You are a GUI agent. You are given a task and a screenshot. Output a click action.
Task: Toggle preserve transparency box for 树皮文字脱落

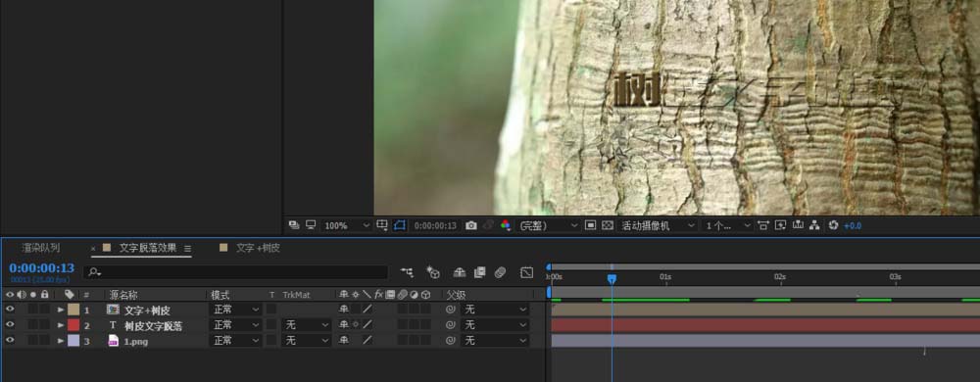271,325
